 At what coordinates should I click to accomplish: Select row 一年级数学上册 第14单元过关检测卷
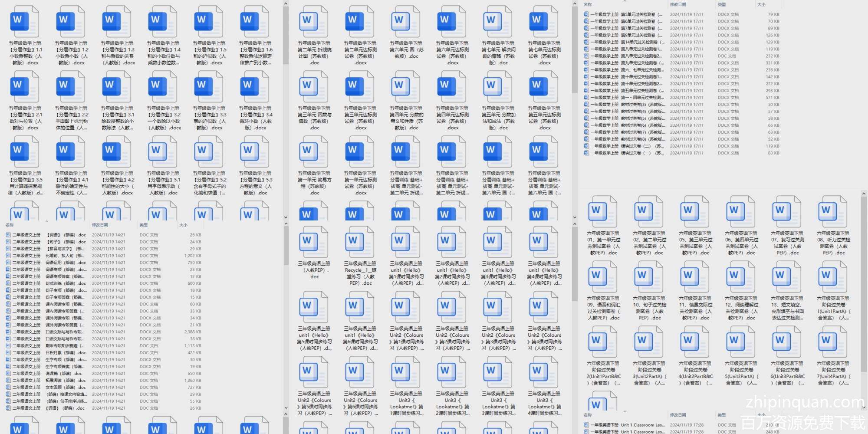(x=682, y=42)
